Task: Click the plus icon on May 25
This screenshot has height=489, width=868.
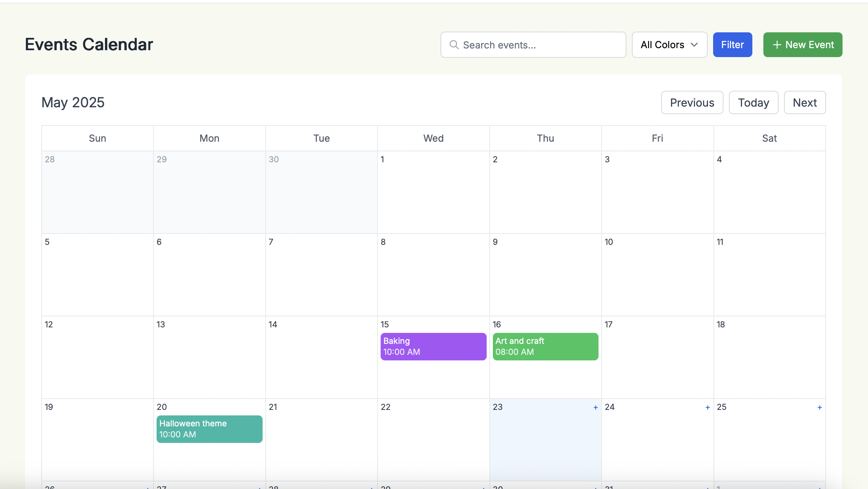Action: 820,407
